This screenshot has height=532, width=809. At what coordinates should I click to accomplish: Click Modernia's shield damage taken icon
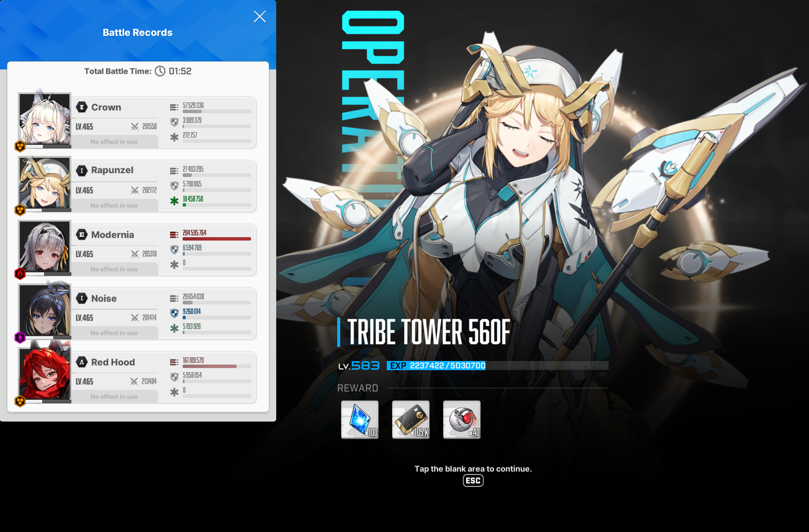click(174, 249)
